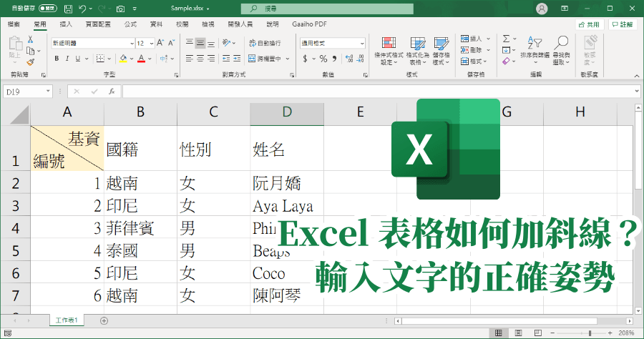Switch to the 插入 (Insert) tab
The width and height of the screenshot is (644, 339).
(x=66, y=24)
